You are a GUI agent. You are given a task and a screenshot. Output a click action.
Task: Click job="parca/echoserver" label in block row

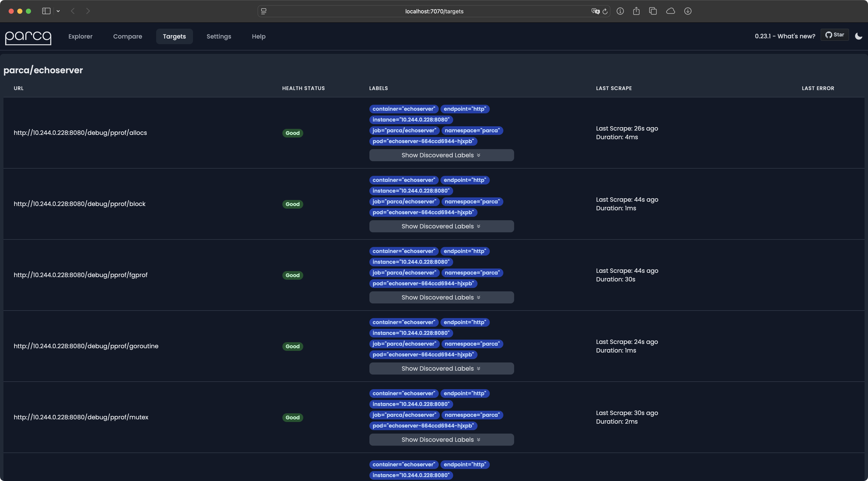click(x=404, y=201)
